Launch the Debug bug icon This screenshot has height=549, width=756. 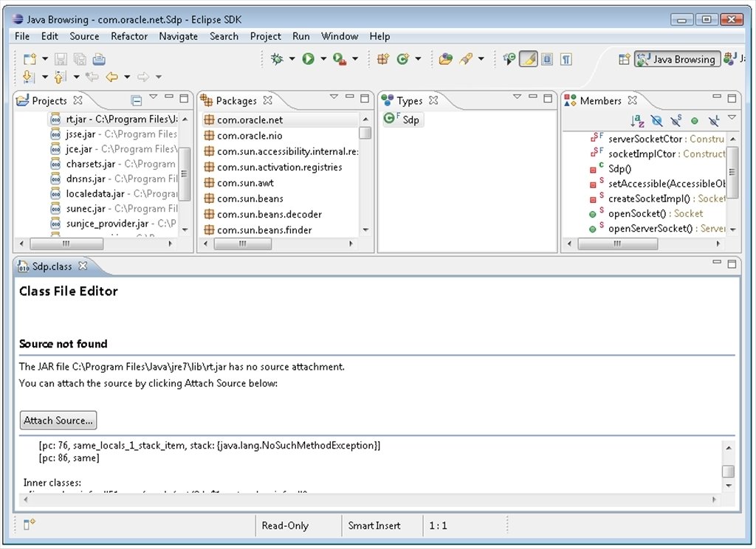277,59
